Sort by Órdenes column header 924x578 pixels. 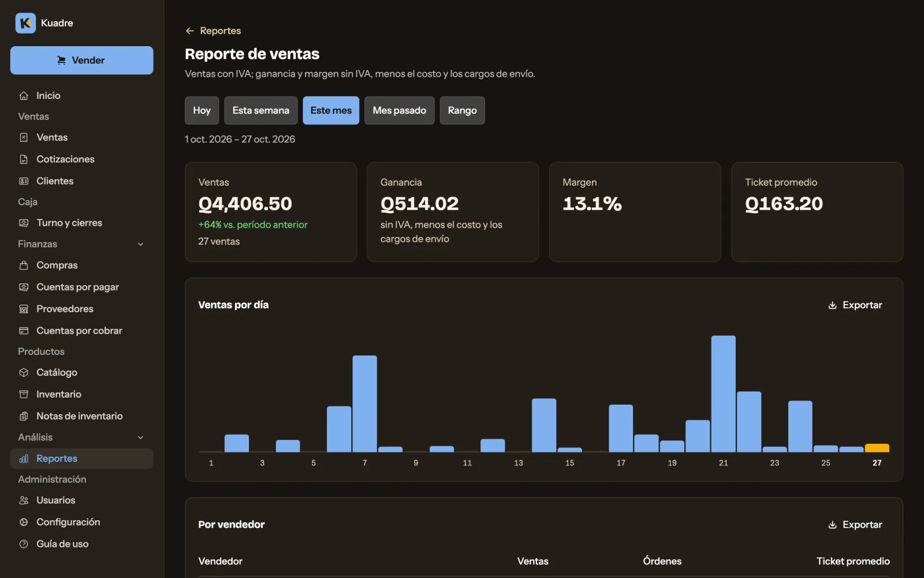(662, 561)
